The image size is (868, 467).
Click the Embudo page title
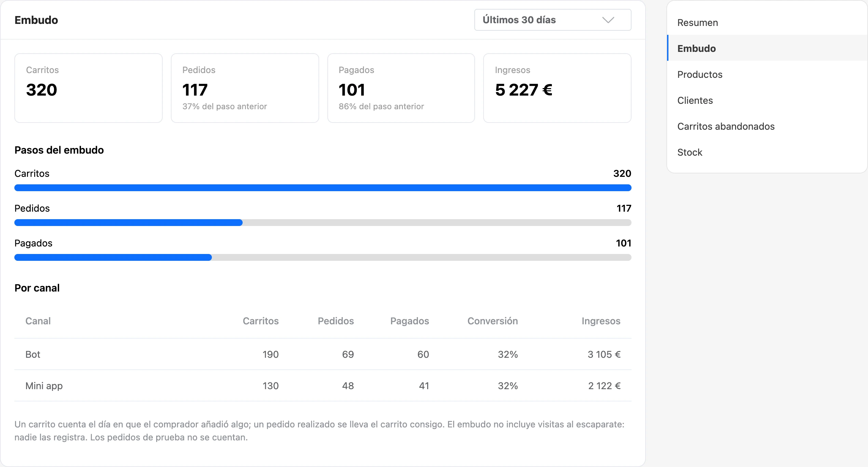tap(36, 20)
